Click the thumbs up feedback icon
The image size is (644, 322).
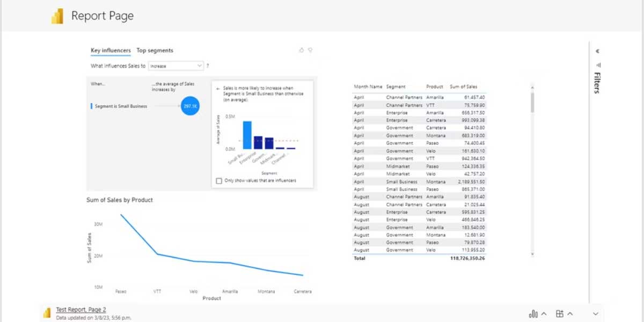pos(302,50)
